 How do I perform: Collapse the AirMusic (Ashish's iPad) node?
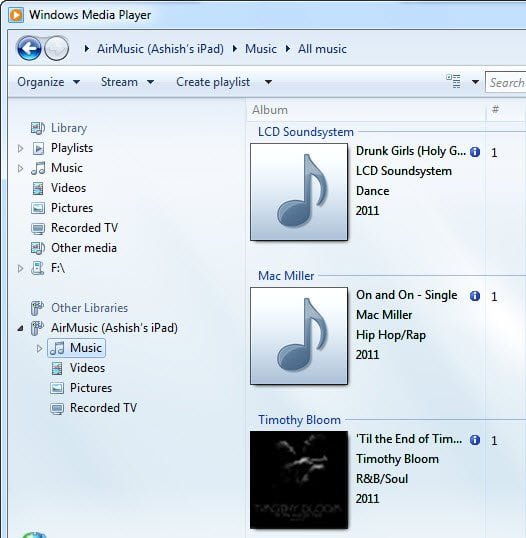21,328
